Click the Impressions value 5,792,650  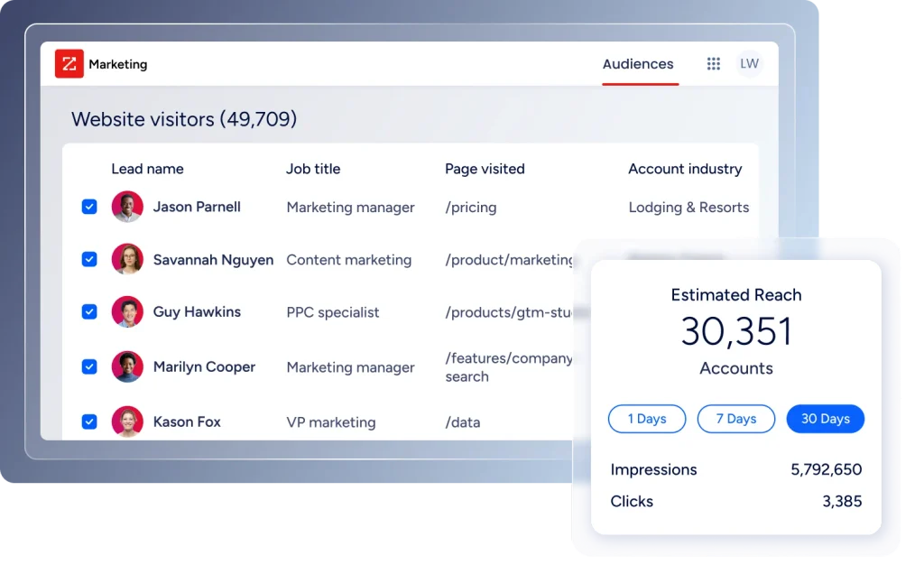(x=827, y=469)
